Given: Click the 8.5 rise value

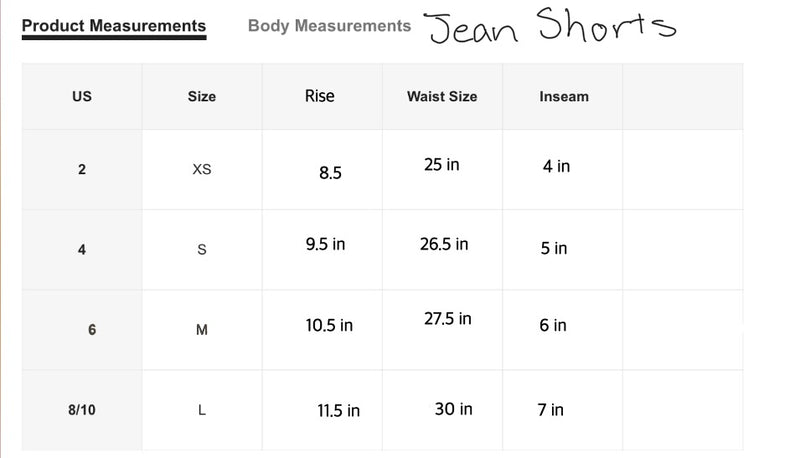Looking at the screenshot, I should pos(330,173).
